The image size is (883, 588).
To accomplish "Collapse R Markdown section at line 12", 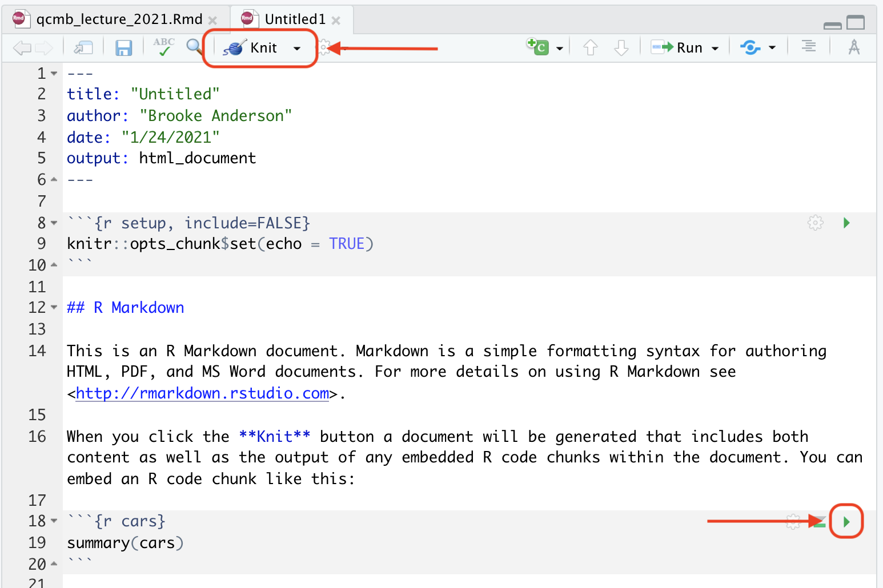I will click(x=54, y=307).
